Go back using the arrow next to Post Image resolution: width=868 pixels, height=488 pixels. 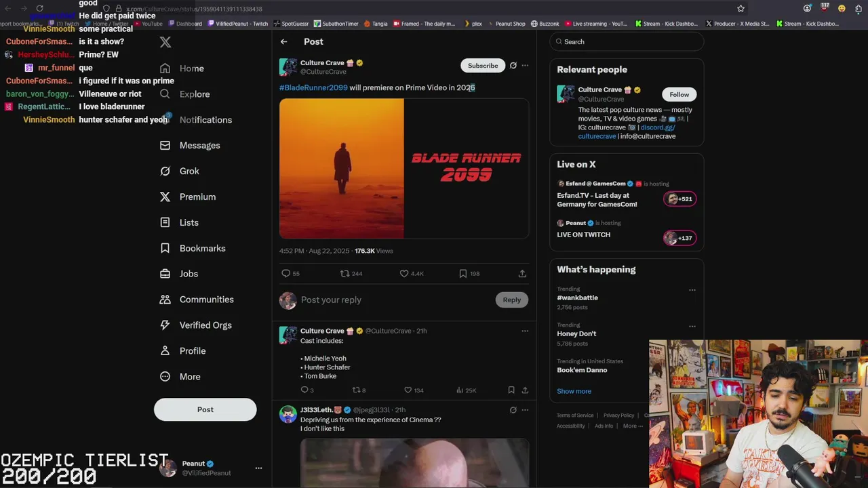[284, 42]
